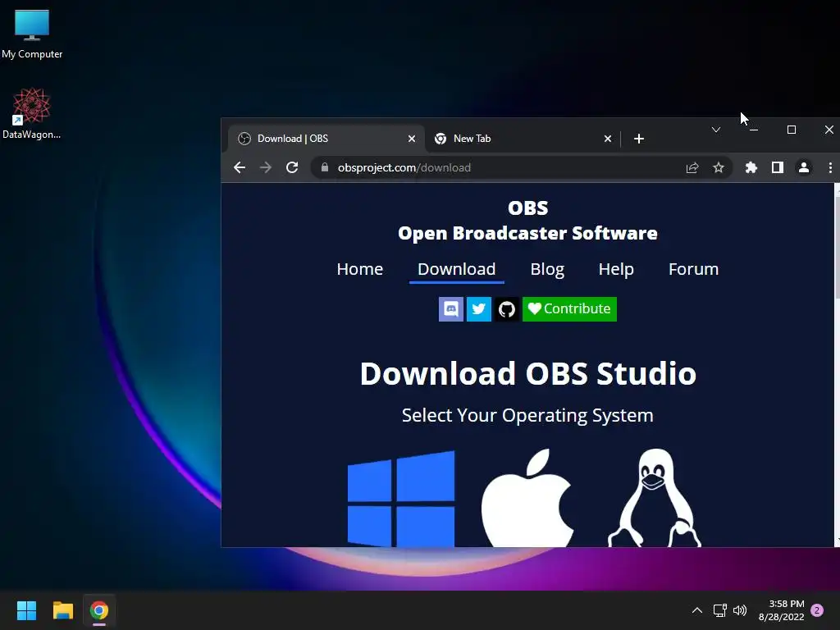Click the Chrome taskbar icon
The image size is (840, 630).
tap(99, 610)
